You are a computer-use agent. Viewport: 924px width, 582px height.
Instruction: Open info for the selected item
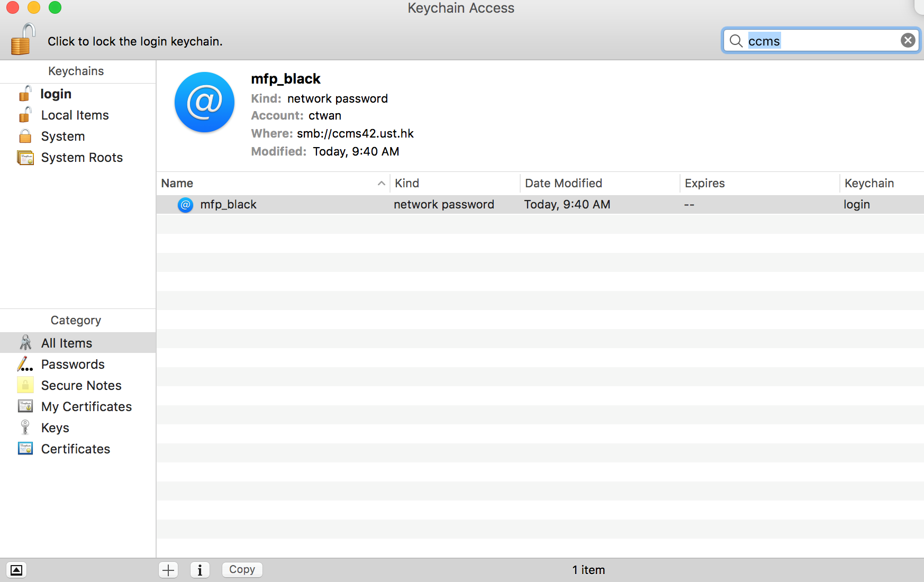point(200,570)
